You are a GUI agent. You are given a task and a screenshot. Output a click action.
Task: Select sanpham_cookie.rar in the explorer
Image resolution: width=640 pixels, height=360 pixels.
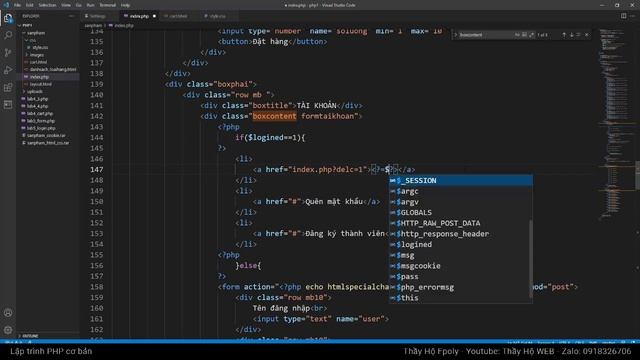(46, 136)
